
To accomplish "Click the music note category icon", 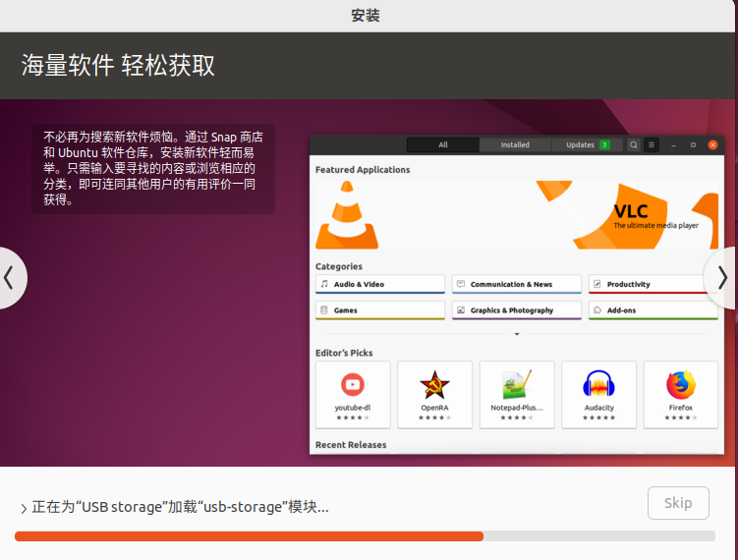I will (324, 284).
